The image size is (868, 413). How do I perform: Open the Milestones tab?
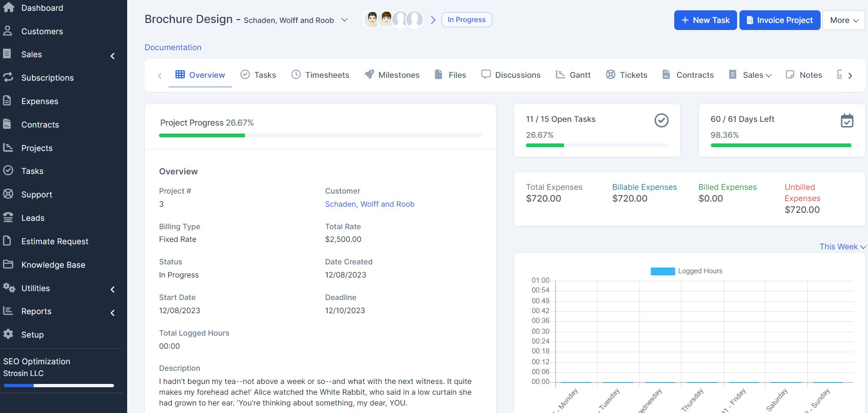[392, 75]
